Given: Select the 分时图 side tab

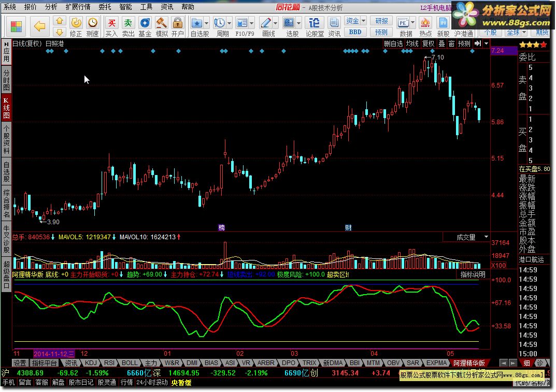Looking at the screenshot, I should tap(6, 80).
